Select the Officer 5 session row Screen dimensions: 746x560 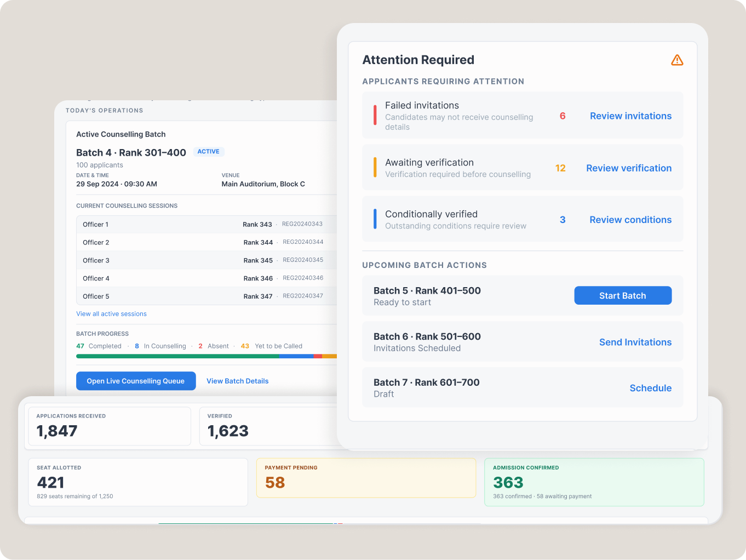coord(206,296)
